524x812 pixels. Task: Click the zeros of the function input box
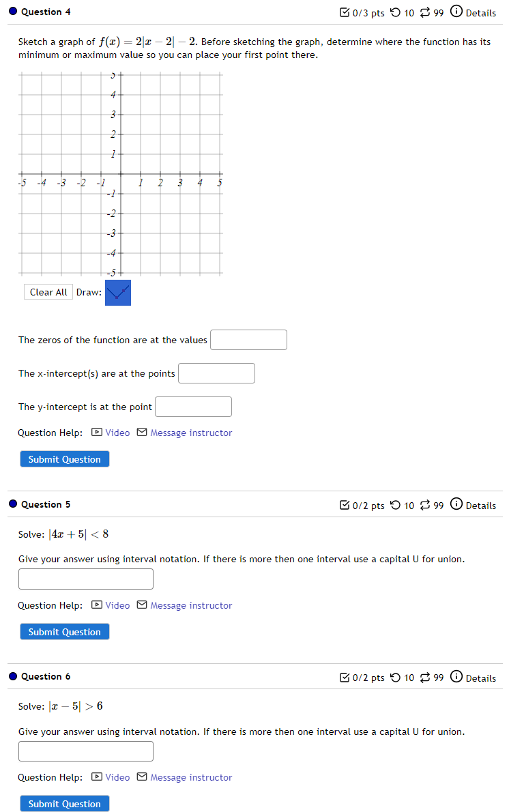click(248, 339)
